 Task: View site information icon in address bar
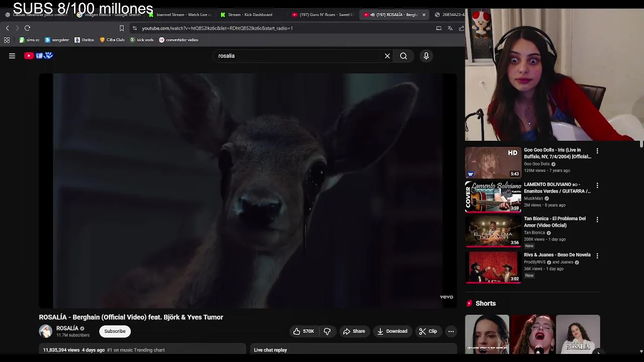click(x=134, y=28)
